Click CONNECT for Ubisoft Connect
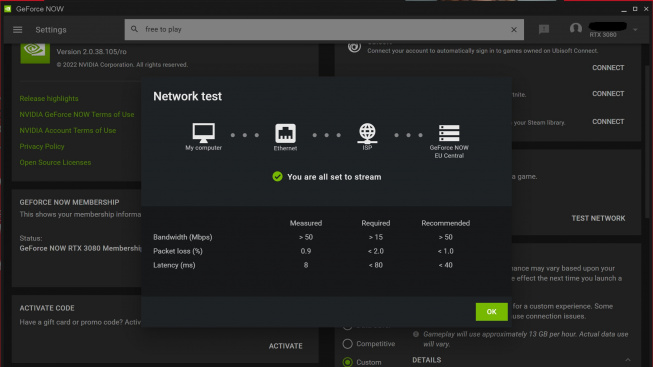653x367 pixels. tap(608, 67)
